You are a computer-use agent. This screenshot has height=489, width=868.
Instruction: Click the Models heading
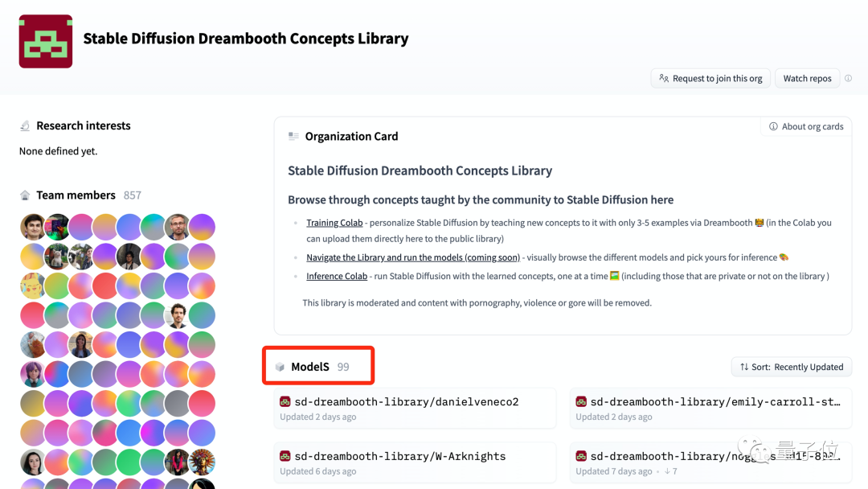[310, 367]
